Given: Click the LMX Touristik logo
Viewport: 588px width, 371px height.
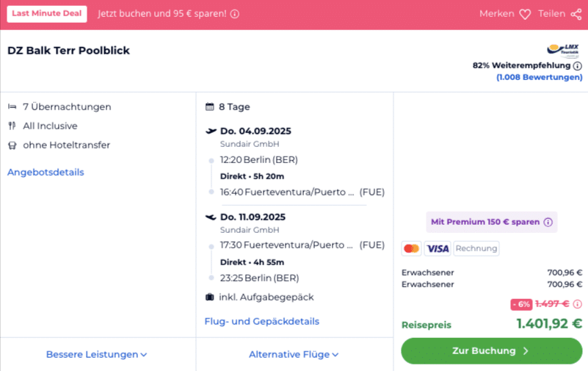Looking at the screenshot, I should click(563, 51).
